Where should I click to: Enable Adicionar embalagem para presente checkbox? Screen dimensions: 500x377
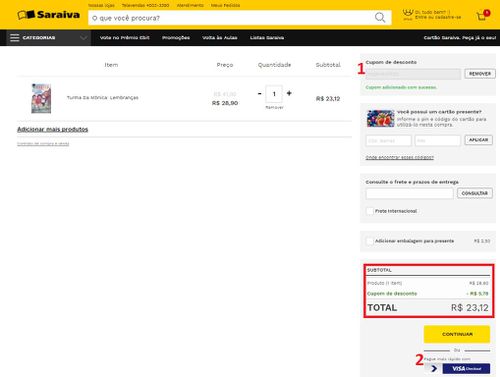click(370, 241)
